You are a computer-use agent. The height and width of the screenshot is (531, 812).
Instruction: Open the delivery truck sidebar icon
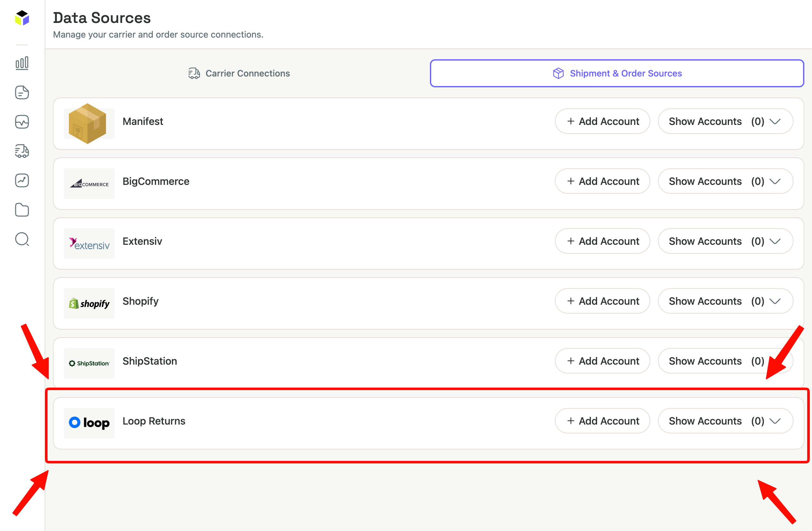pyautogui.click(x=22, y=151)
